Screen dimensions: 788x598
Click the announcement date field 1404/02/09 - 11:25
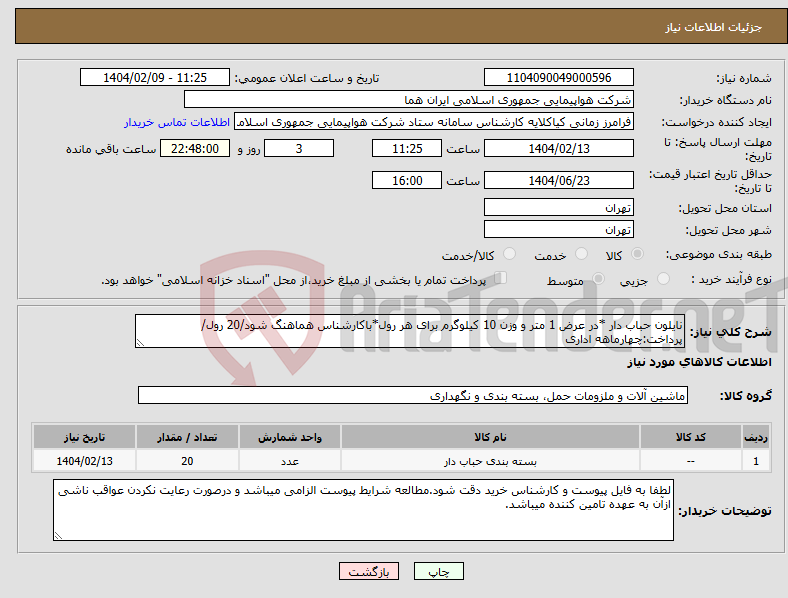tap(155, 78)
